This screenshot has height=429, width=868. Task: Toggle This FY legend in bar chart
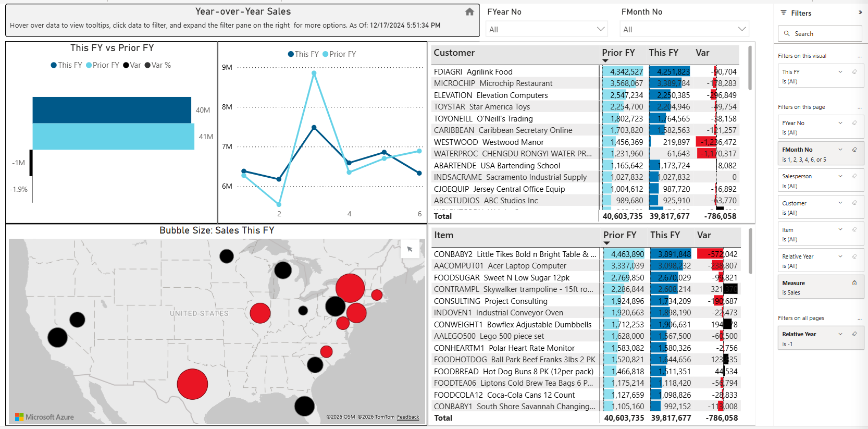click(x=66, y=65)
